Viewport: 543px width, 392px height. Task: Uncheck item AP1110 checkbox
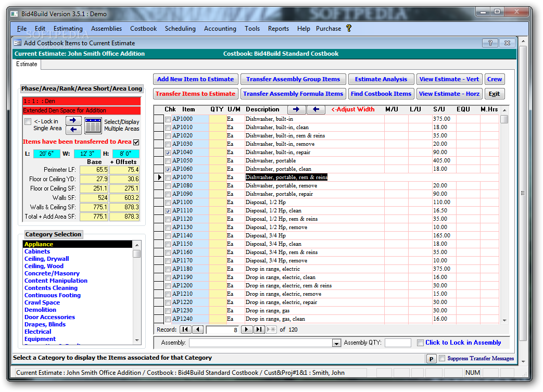point(168,210)
